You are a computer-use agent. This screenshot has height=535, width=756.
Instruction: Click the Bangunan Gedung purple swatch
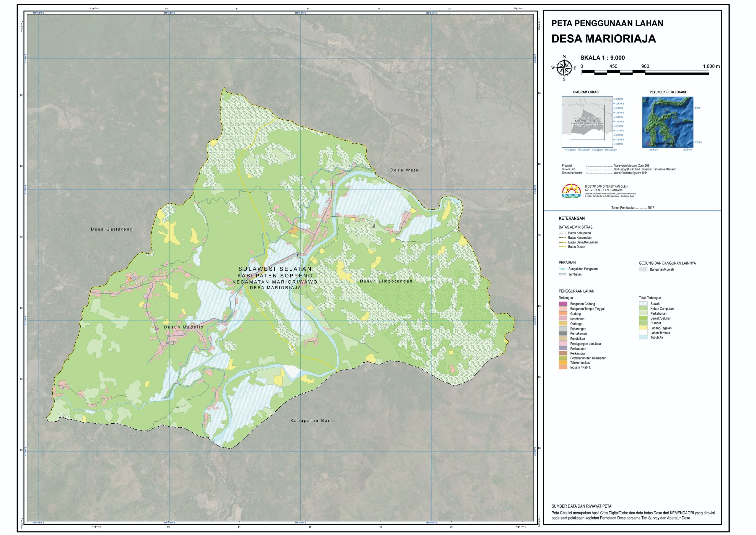tap(563, 304)
